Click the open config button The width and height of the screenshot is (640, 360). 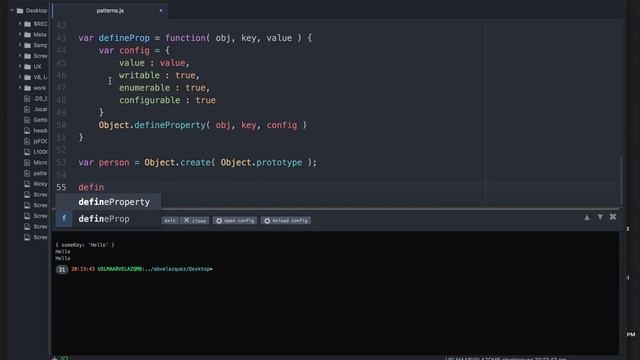[x=235, y=221]
